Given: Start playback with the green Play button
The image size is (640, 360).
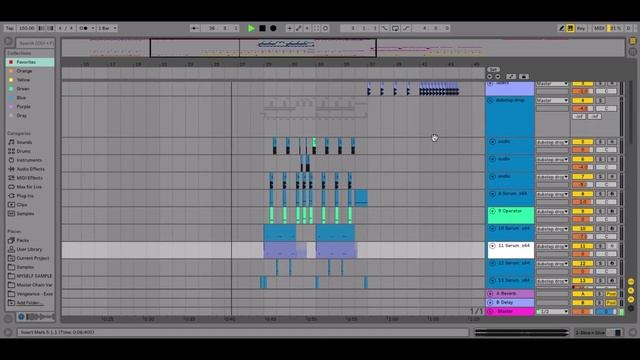Looking at the screenshot, I should (251, 28).
